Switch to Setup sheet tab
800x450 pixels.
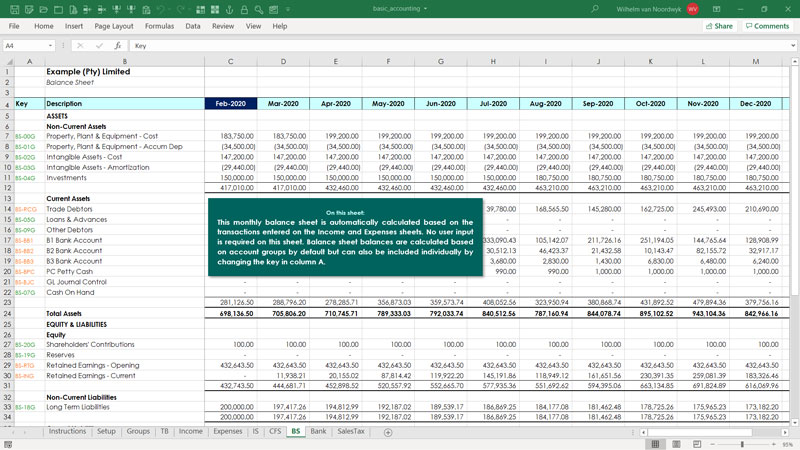106,432
